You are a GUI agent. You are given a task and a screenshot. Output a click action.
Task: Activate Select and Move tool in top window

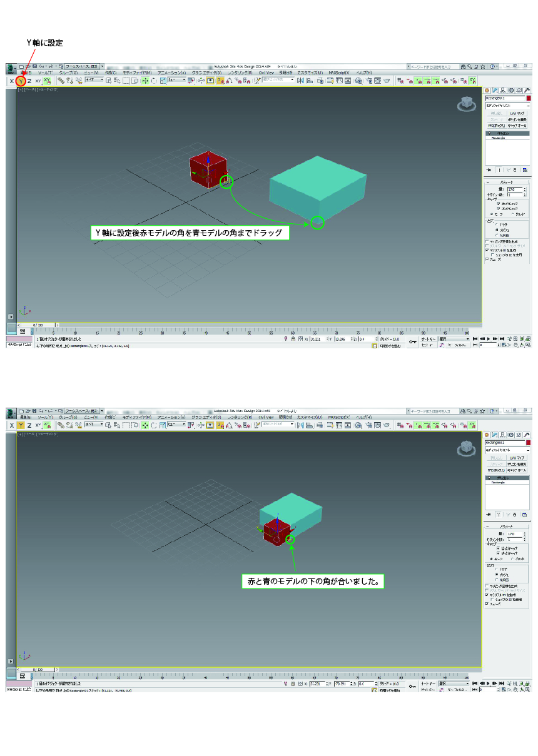click(145, 81)
